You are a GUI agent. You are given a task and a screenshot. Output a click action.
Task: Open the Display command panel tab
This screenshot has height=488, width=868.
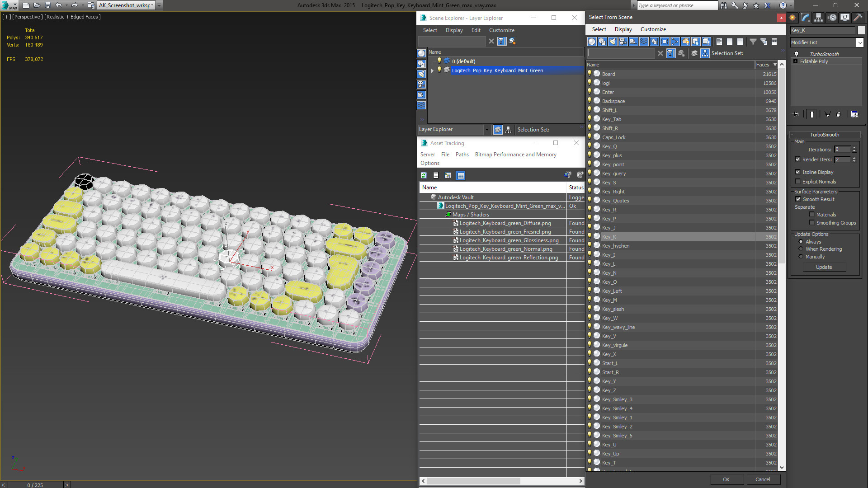(845, 18)
